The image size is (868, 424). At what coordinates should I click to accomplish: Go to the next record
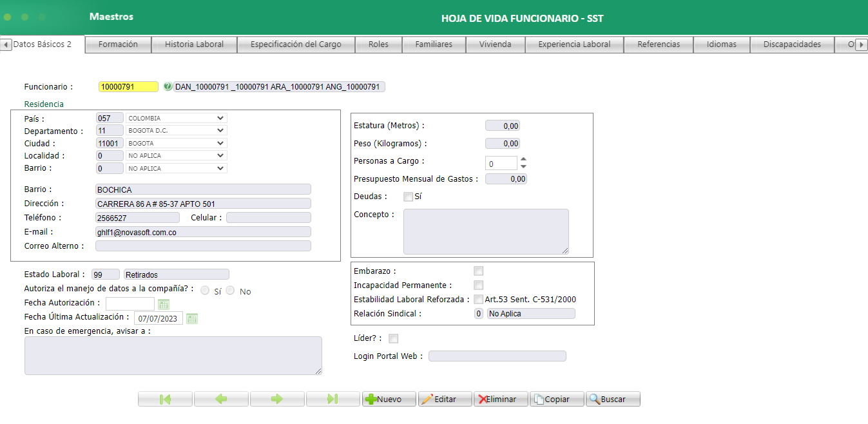click(277, 400)
